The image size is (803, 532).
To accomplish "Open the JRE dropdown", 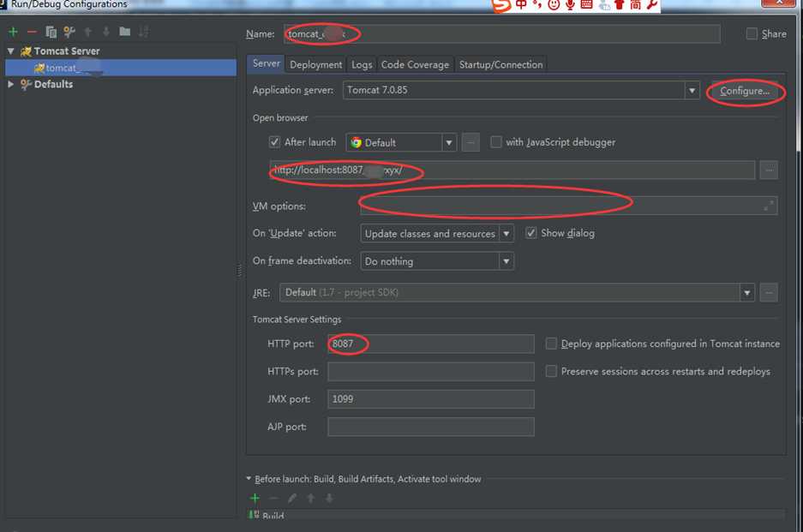I will pyautogui.click(x=746, y=293).
